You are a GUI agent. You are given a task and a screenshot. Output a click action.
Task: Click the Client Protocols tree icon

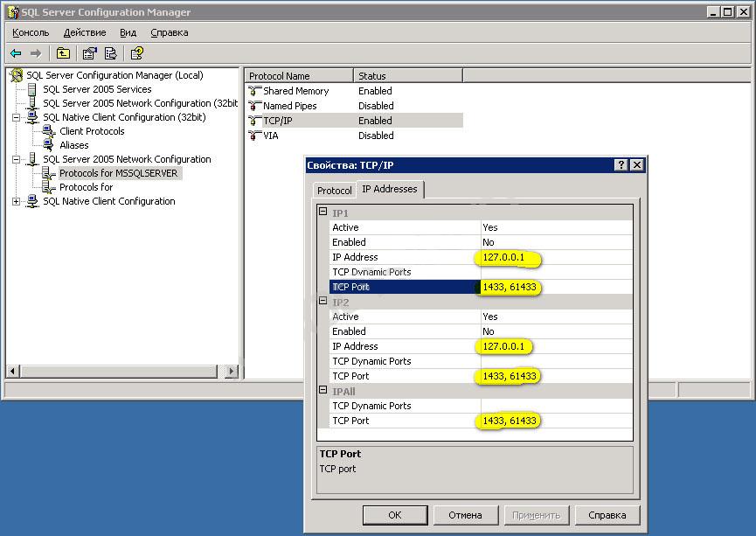tap(49, 131)
